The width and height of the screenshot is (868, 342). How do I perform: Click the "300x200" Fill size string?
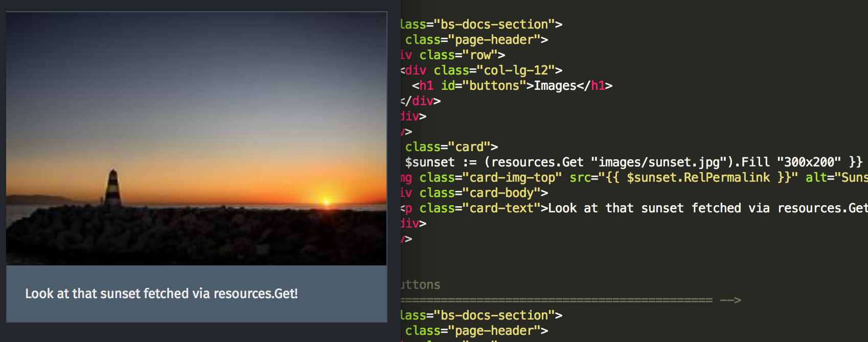809,162
